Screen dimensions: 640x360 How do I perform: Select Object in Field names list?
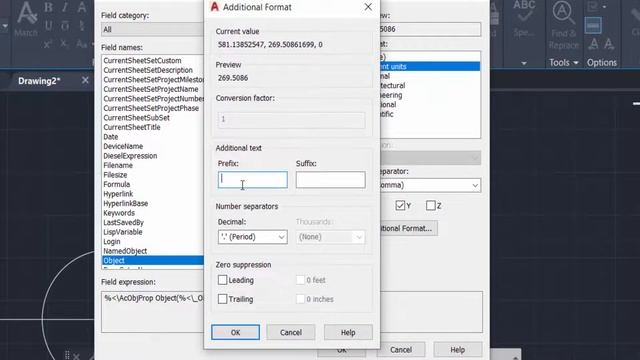tap(153, 260)
